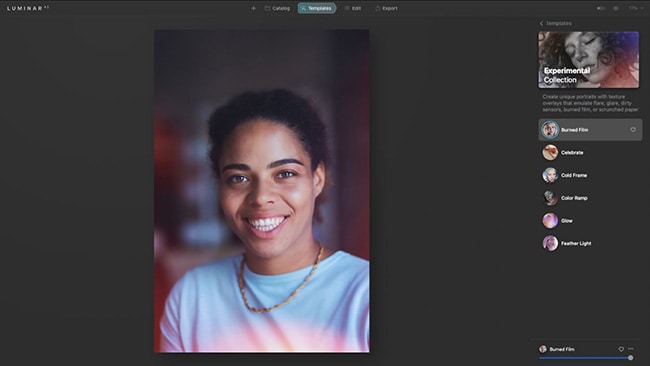The image size is (650, 366).
Task: Click the heart icon beside bottom Burned Film
Action: point(621,349)
